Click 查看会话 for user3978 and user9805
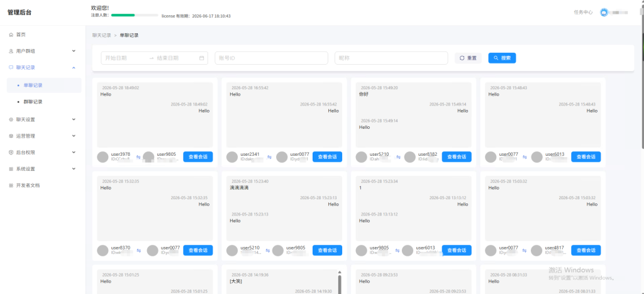The height and width of the screenshot is (294, 644). coord(198,156)
